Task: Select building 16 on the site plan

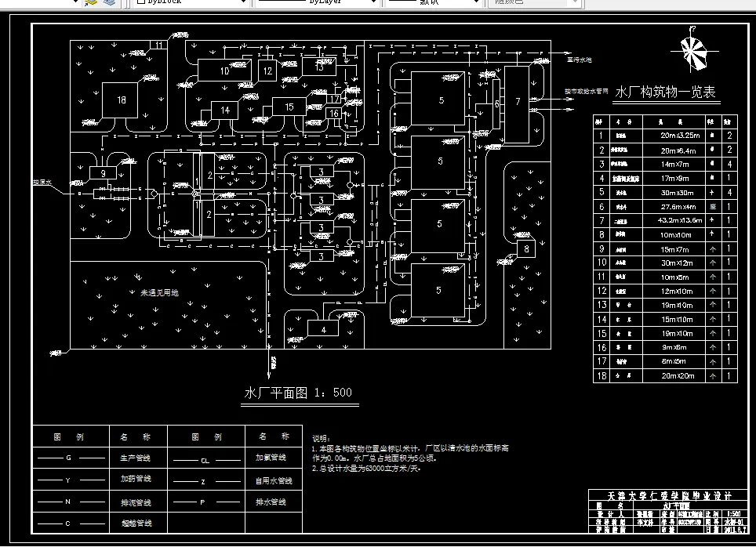Action: 334,114
